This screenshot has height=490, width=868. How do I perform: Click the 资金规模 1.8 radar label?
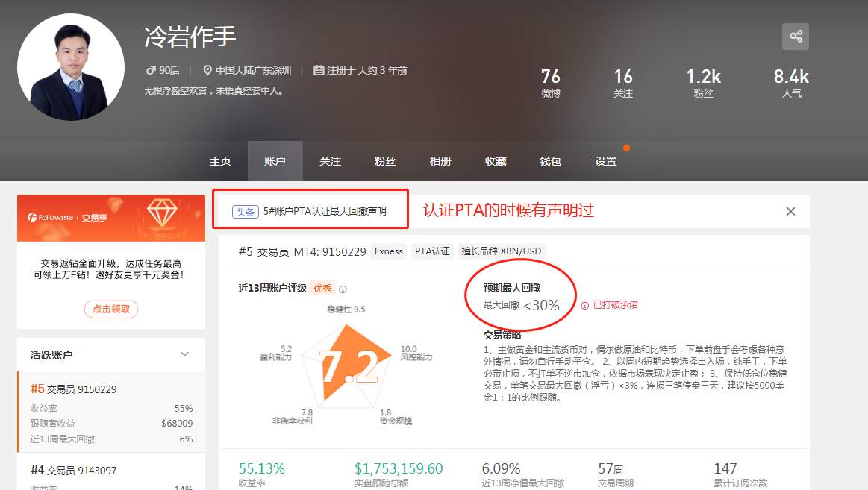pyautogui.click(x=396, y=416)
